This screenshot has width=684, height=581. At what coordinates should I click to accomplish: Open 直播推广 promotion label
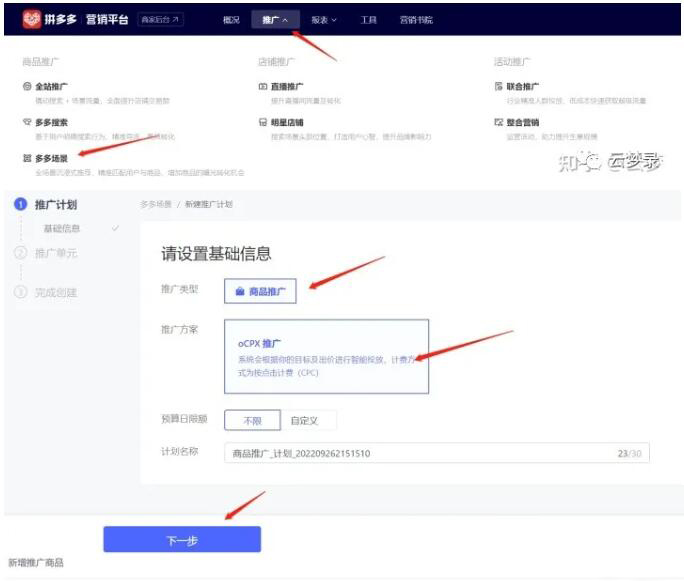pyautogui.click(x=287, y=86)
